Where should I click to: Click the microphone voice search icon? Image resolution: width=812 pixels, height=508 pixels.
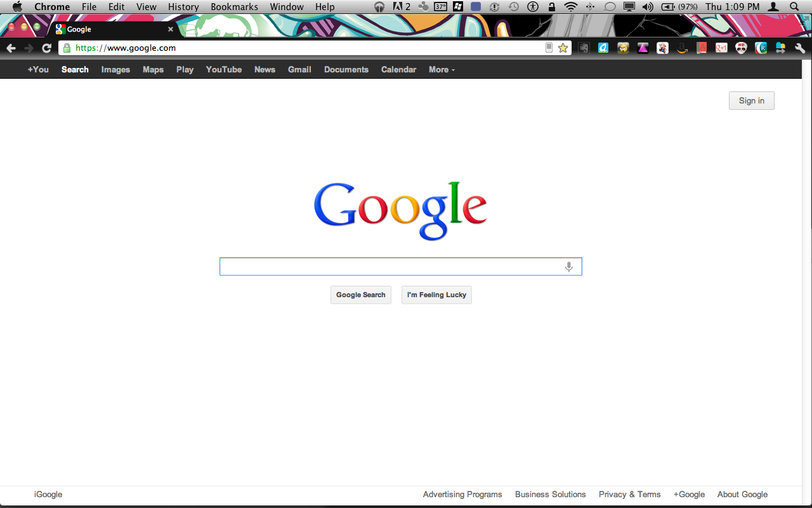pos(569,267)
